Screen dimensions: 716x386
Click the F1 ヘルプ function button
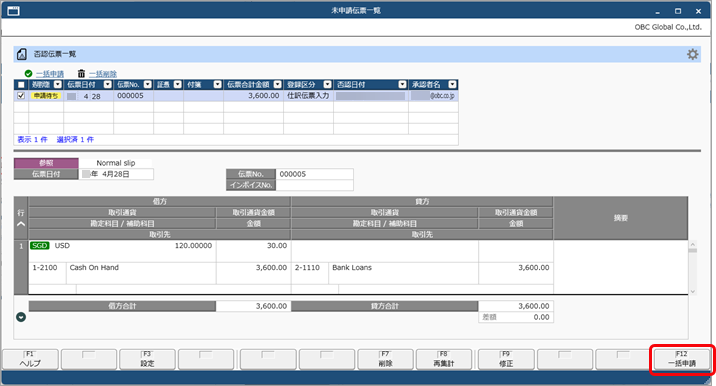(x=31, y=360)
